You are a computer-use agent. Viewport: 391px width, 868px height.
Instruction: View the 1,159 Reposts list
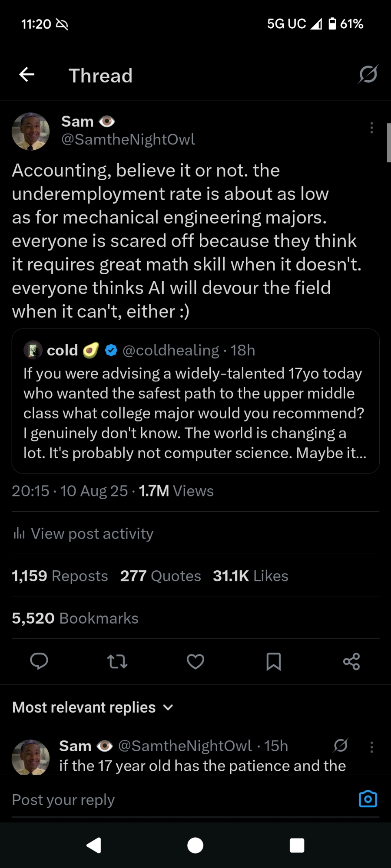coord(60,576)
